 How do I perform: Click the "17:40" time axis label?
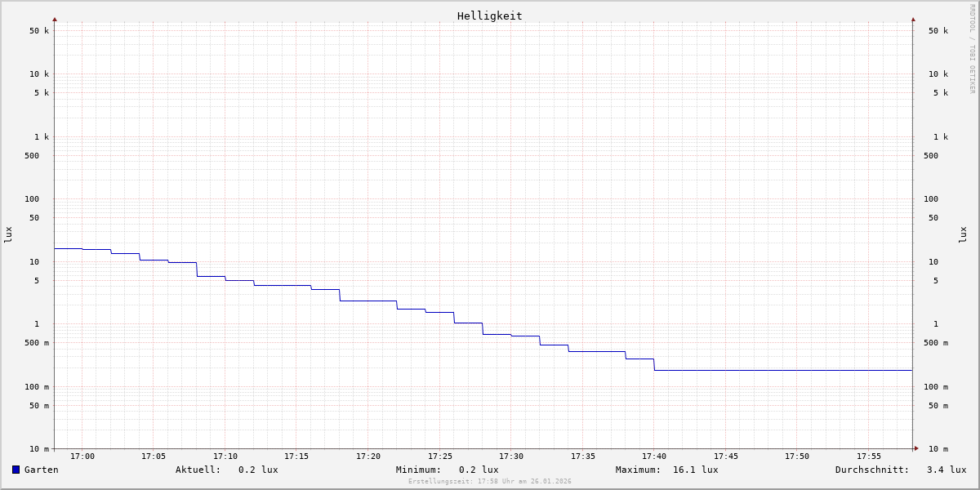click(x=654, y=456)
